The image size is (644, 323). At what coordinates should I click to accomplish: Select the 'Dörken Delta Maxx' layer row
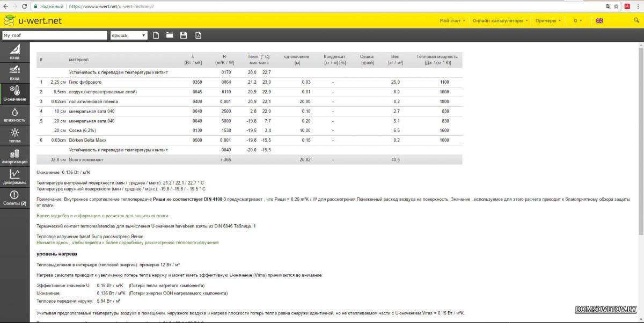coord(249,140)
